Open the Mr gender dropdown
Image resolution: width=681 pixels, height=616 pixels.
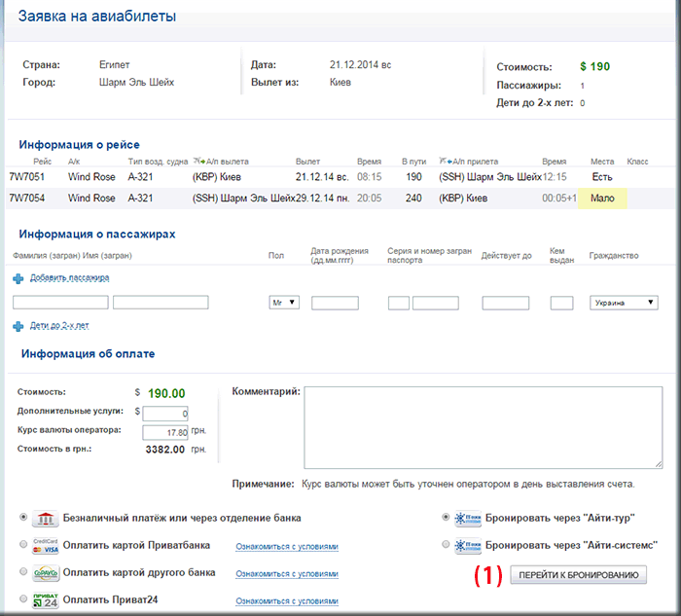(283, 303)
